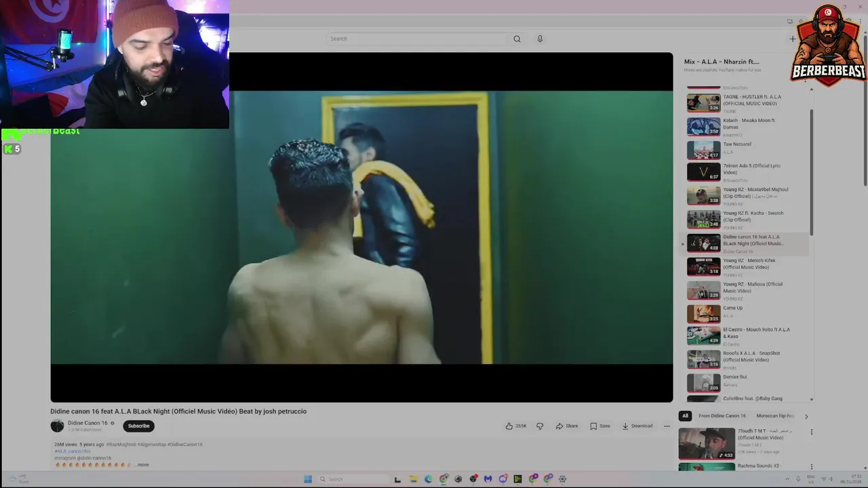Select Moroccan hip-hop filter chip
Screen dimensions: 868x488
click(x=775, y=415)
